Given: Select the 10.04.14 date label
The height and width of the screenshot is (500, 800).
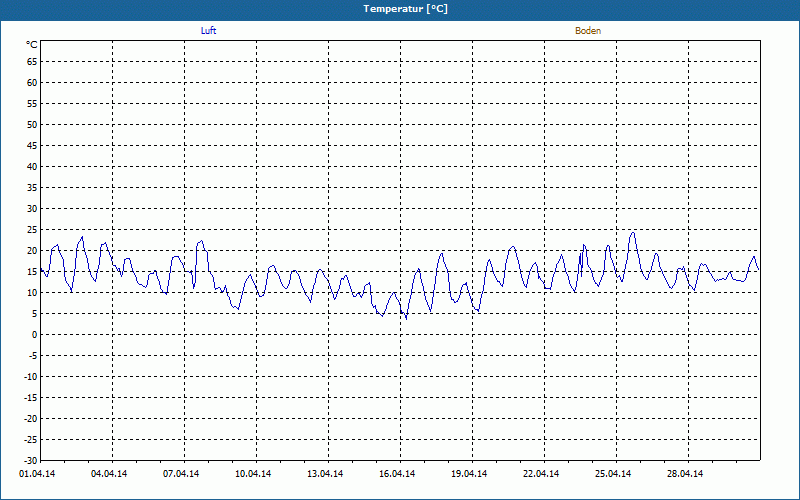Looking at the screenshot, I should point(254,473).
